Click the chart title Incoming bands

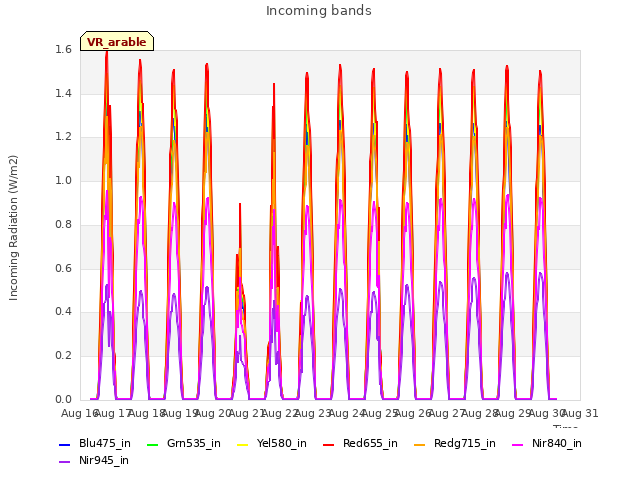tap(319, 11)
